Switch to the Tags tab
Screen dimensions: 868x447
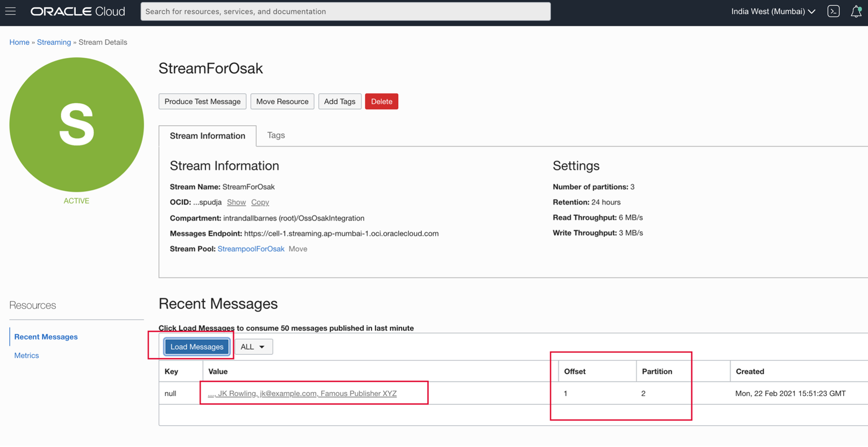click(276, 135)
